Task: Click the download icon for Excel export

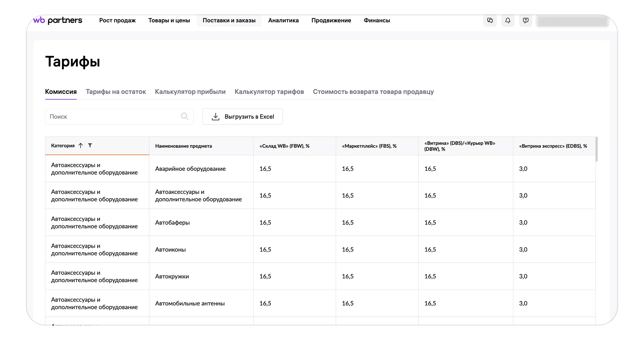Action: pyautogui.click(x=216, y=117)
